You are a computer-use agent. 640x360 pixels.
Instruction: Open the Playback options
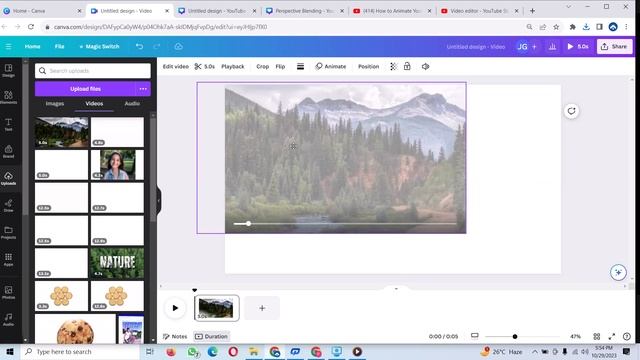pos(233,67)
